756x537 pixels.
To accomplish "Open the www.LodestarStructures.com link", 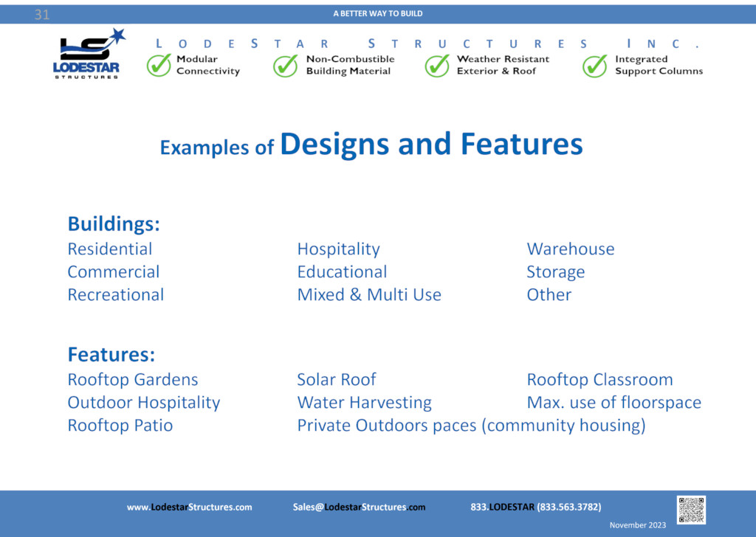I will pos(189,507).
